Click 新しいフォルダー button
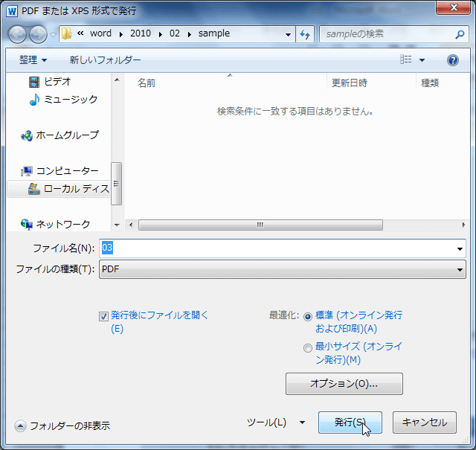Screen dimensions: 476x450 [105, 60]
